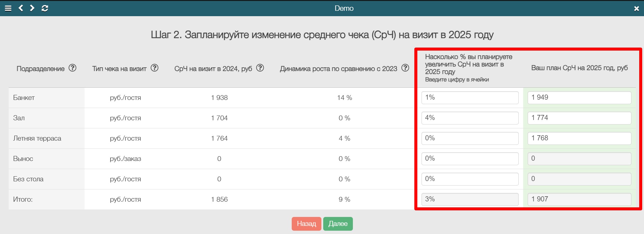This screenshot has width=644, height=234.
Task: Go back with the left arrow icon
Action: pos(21,8)
